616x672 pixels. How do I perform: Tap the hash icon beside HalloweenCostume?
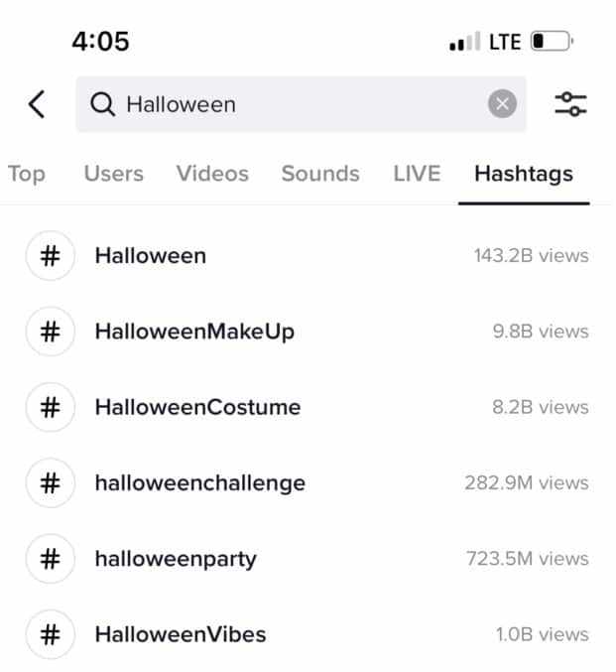click(51, 407)
